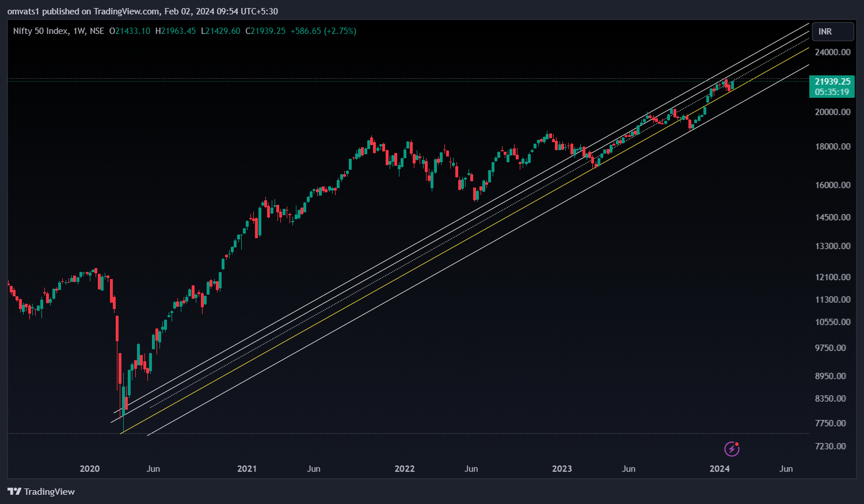The image size is (864, 504).
Task: Click the change value +586.65 (+2.75%)
Action: coord(323,31)
